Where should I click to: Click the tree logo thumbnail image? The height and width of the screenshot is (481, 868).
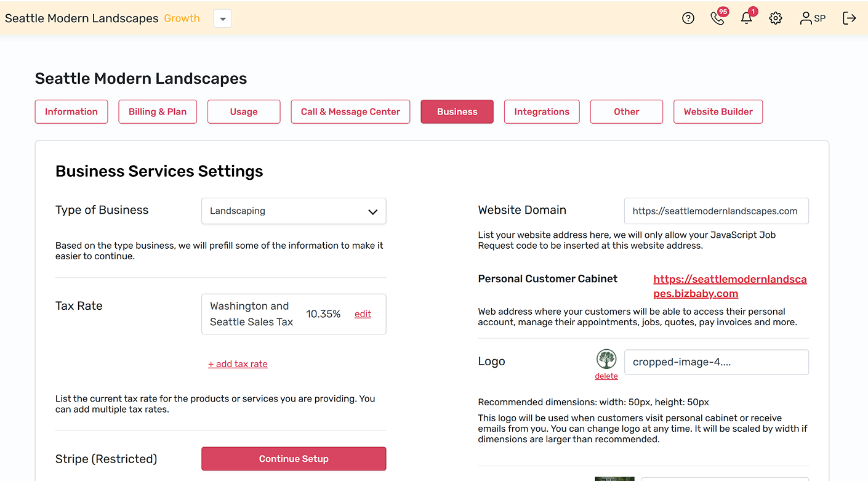pos(606,359)
